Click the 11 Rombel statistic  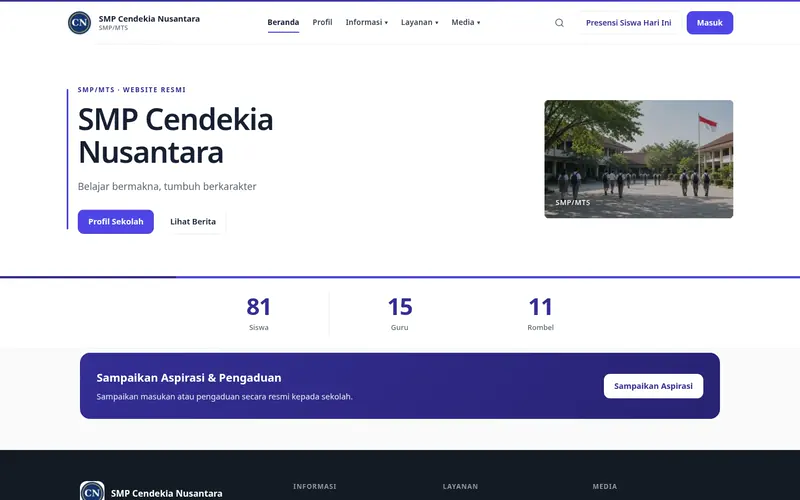click(x=540, y=314)
